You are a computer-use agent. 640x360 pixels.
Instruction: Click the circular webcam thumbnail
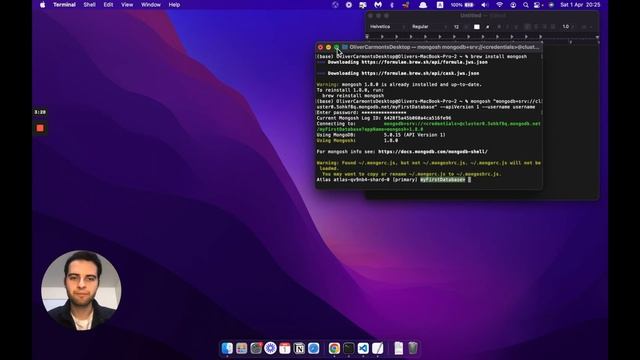(x=81, y=290)
